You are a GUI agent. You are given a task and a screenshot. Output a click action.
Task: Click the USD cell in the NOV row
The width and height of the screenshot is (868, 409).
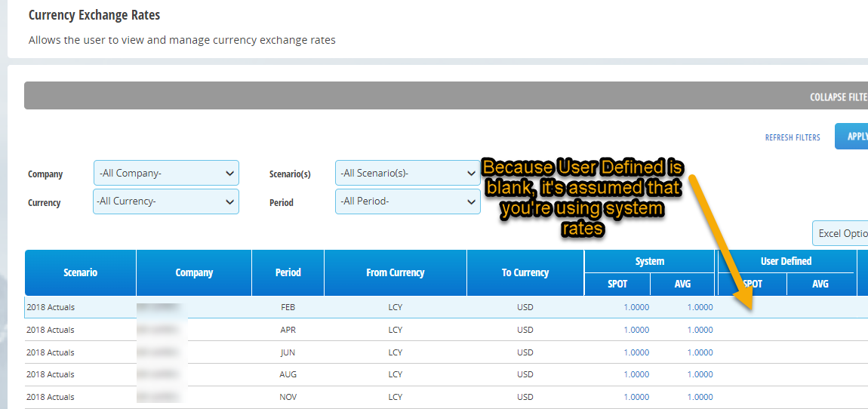[x=525, y=398]
